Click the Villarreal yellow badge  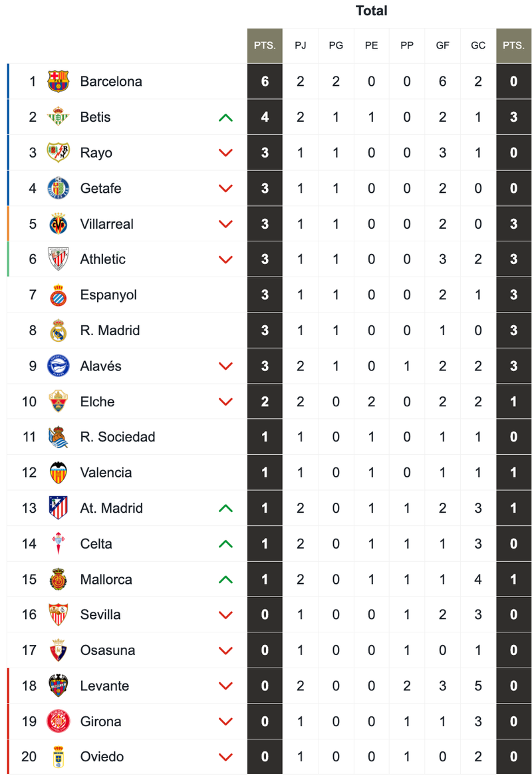[59, 224]
